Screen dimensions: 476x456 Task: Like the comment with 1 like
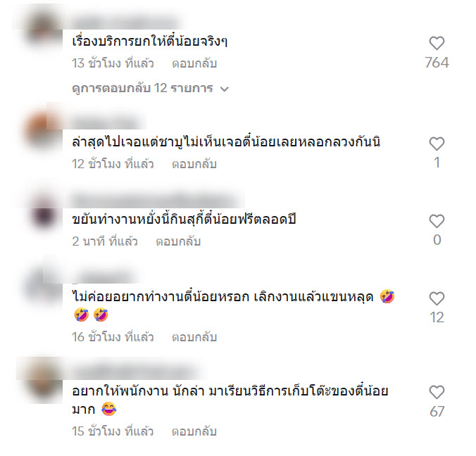click(437, 144)
